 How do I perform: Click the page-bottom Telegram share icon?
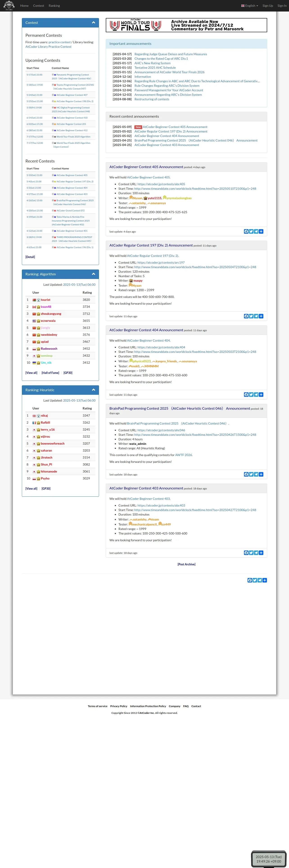(x=260, y=580)
